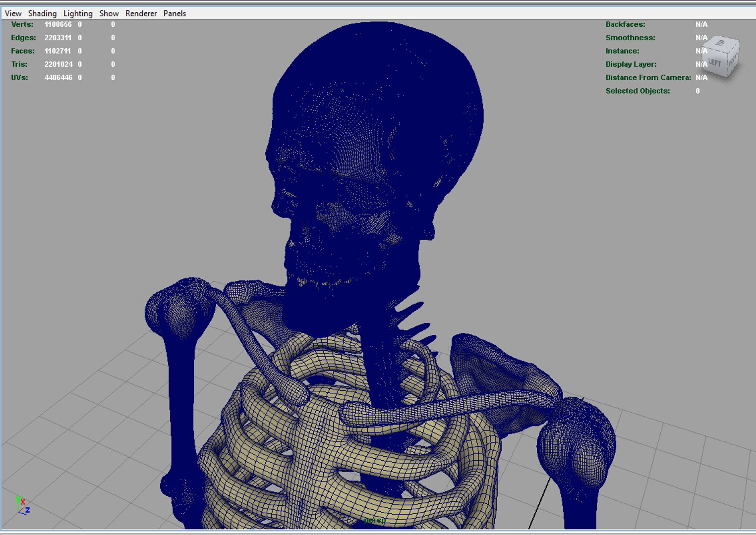Open the Shading menu
The height and width of the screenshot is (535, 756).
pos(42,13)
